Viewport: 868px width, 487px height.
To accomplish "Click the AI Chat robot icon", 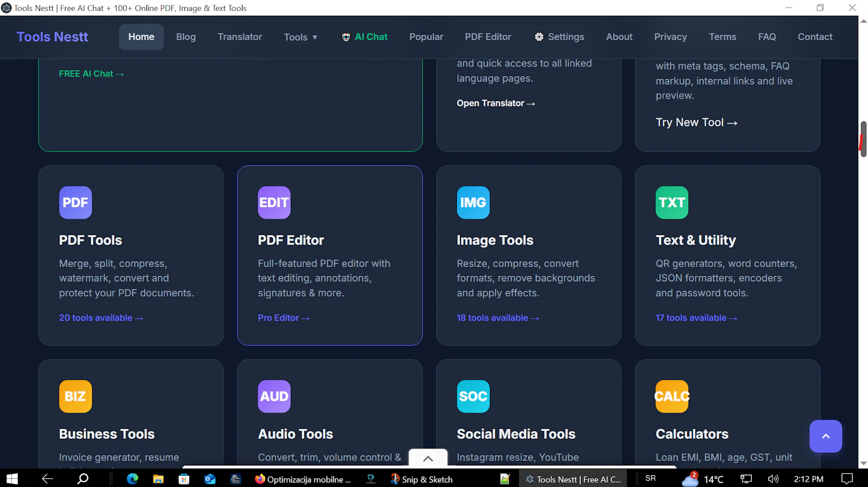I will pos(346,37).
